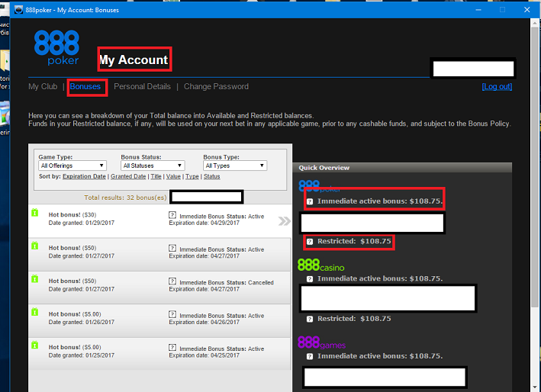The width and height of the screenshot is (541, 392).
Task: Switch to Personal Details tab
Action: (x=142, y=86)
